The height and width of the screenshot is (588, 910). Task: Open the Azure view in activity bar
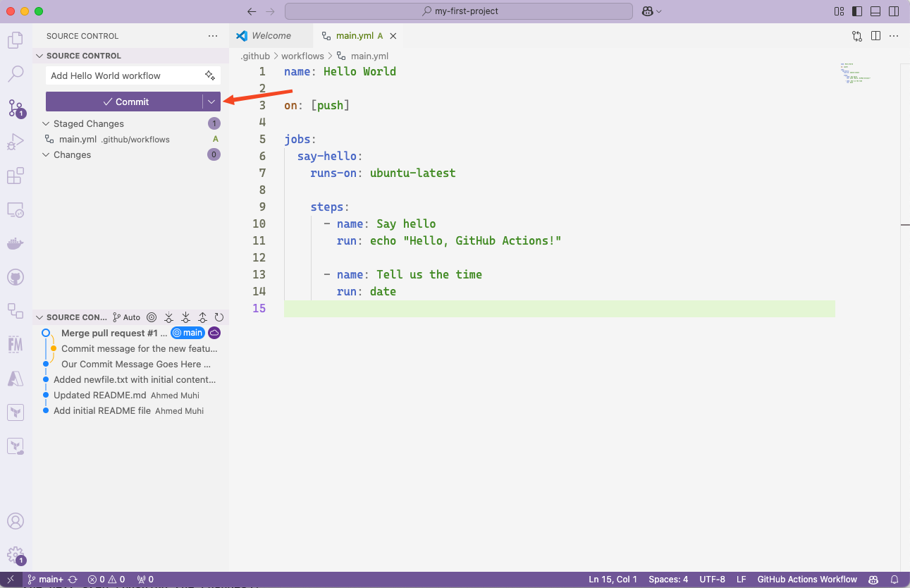16,378
